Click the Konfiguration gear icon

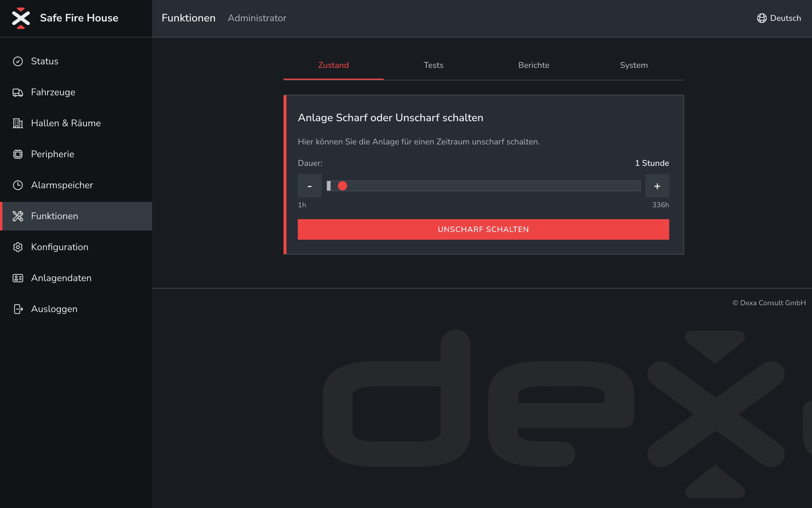18,247
